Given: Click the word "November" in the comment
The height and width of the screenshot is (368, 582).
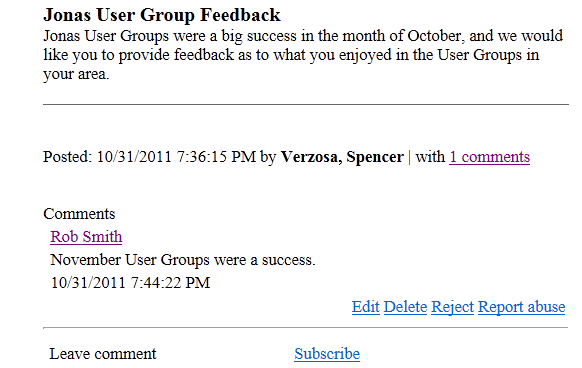Looking at the screenshot, I should [x=85, y=260].
